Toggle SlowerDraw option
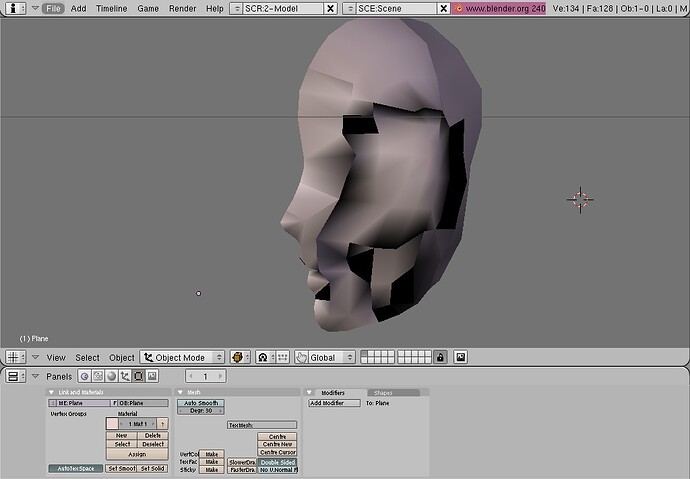This screenshot has width=690, height=479. tap(242, 462)
